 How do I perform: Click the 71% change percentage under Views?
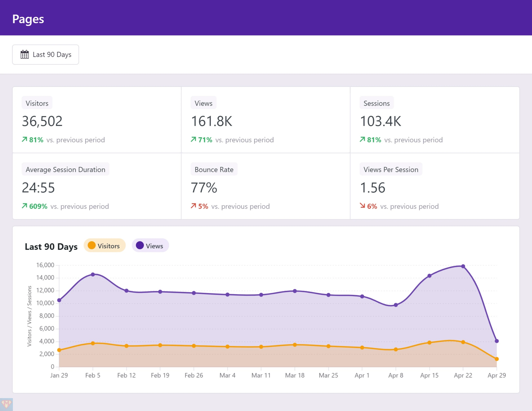pos(205,140)
